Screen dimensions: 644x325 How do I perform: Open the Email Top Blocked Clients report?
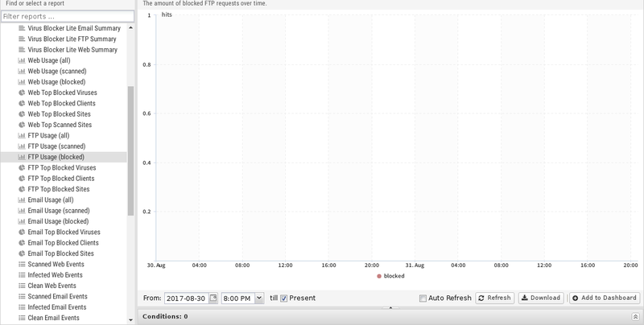point(64,243)
